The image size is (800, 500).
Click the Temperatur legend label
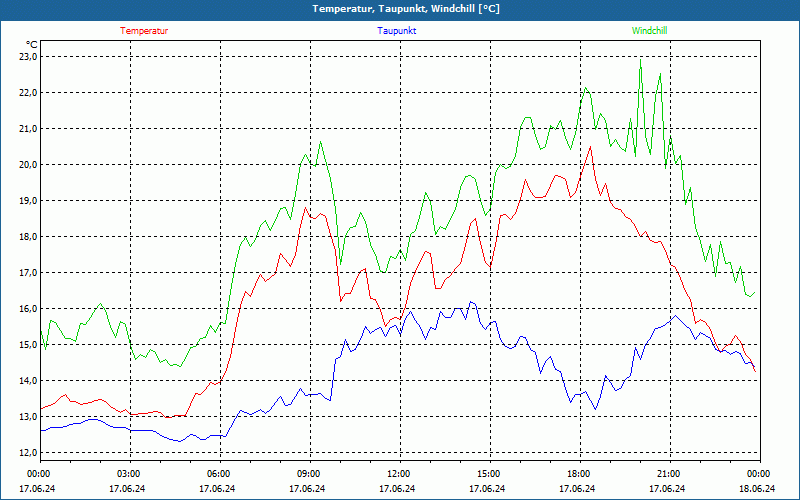click(144, 31)
